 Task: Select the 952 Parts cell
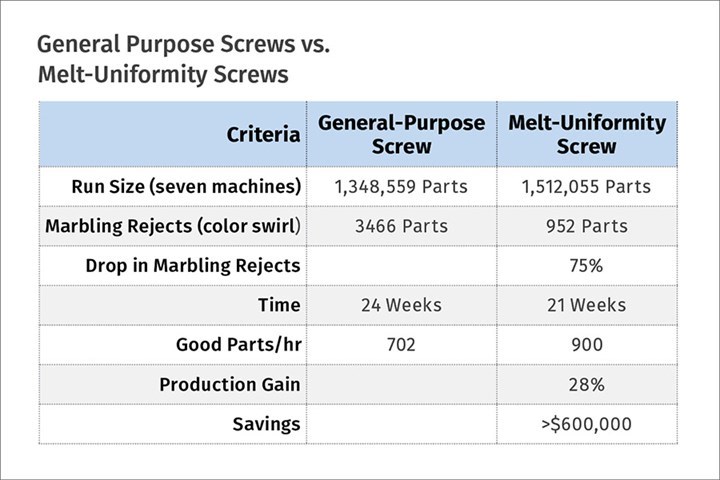[x=586, y=226]
